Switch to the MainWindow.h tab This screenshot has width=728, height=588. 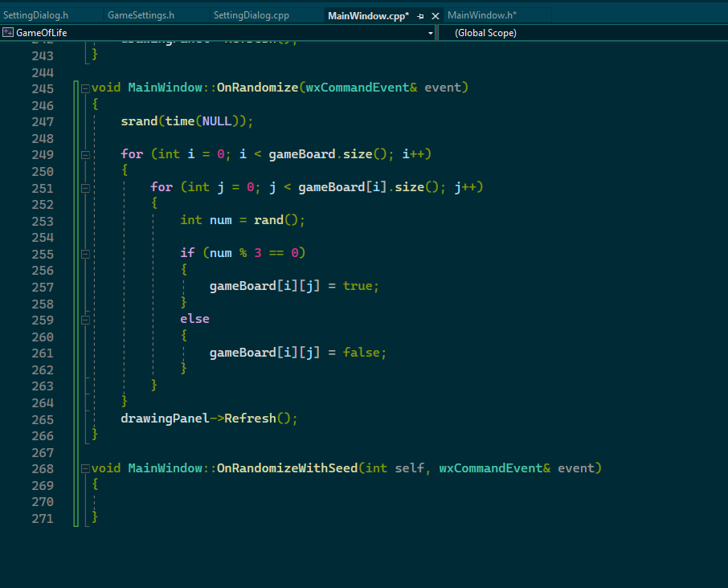484,14
